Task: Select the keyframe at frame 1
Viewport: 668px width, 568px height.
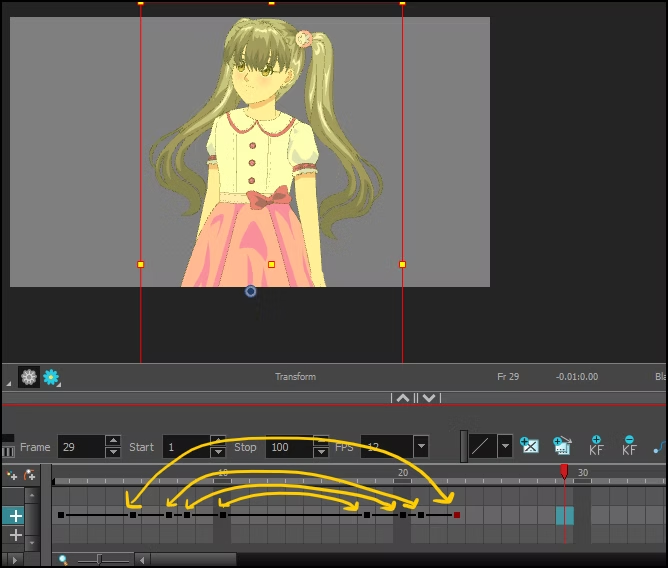Action: pyautogui.click(x=61, y=515)
